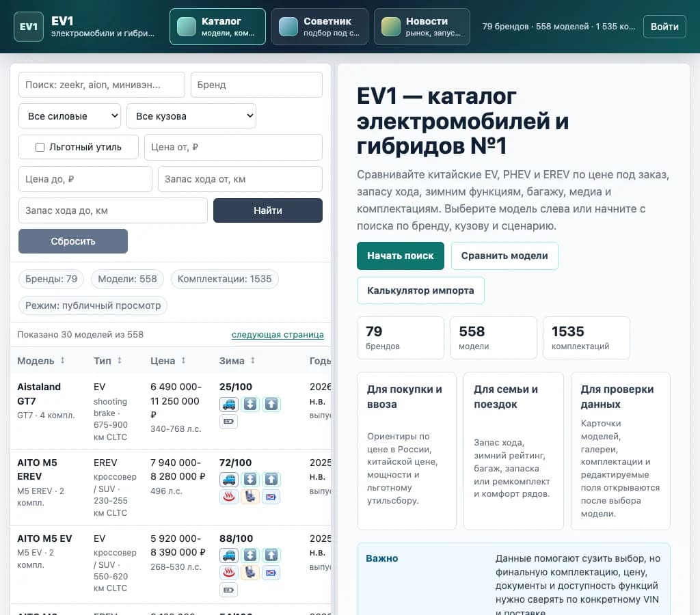The image size is (700, 615).
Task: Click the heating steam icon in AITO M5 EV row
Action: pyautogui.click(x=228, y=573)
